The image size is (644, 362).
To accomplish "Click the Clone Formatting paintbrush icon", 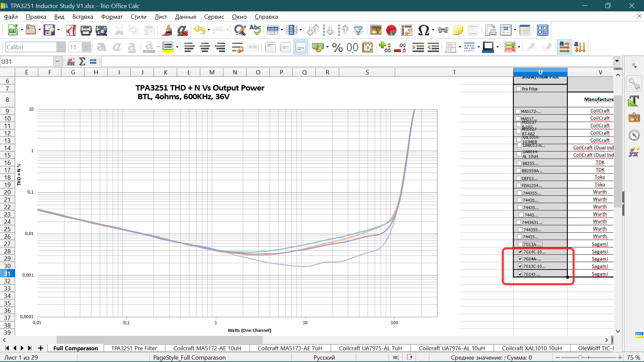I will (x=167, y=30).
